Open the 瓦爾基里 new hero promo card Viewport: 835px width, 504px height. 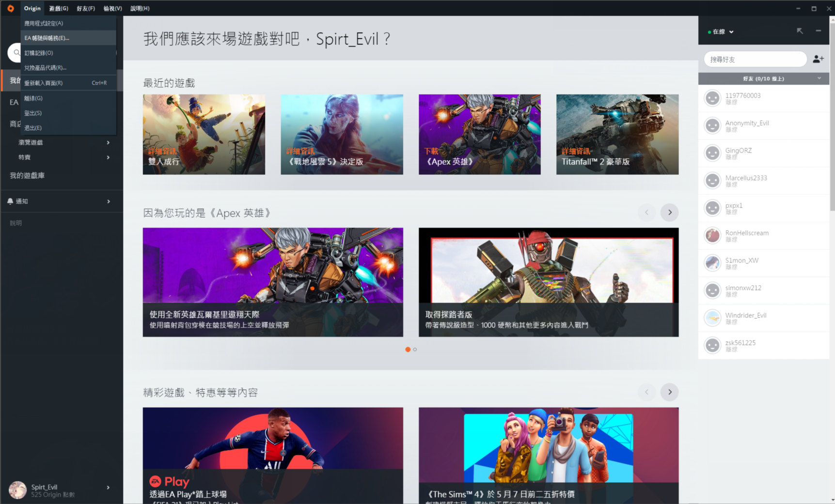click(x=273, y=282)
